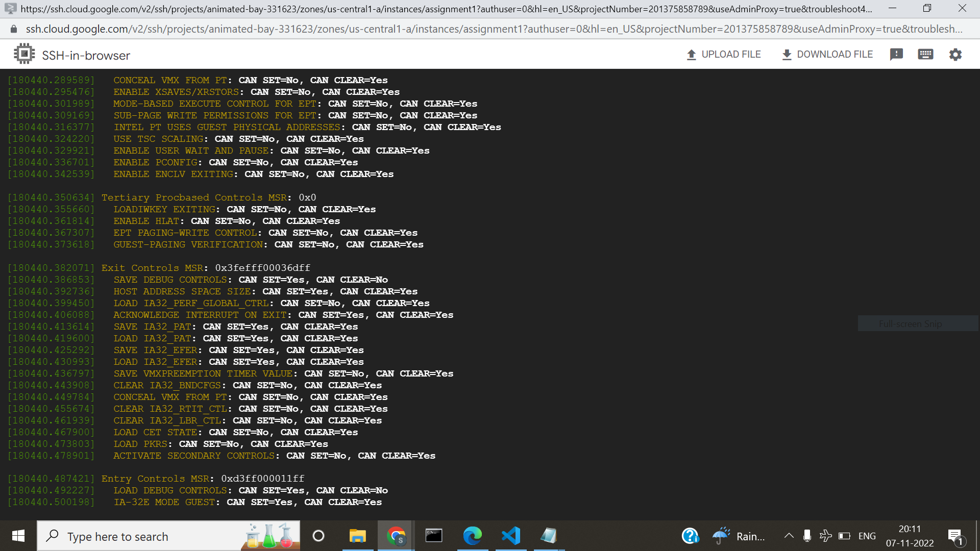Screen dimensions: 980x551
Task: Open File Explorer from the taskbar
Action: pyautogui.click(x=358, y=536)
